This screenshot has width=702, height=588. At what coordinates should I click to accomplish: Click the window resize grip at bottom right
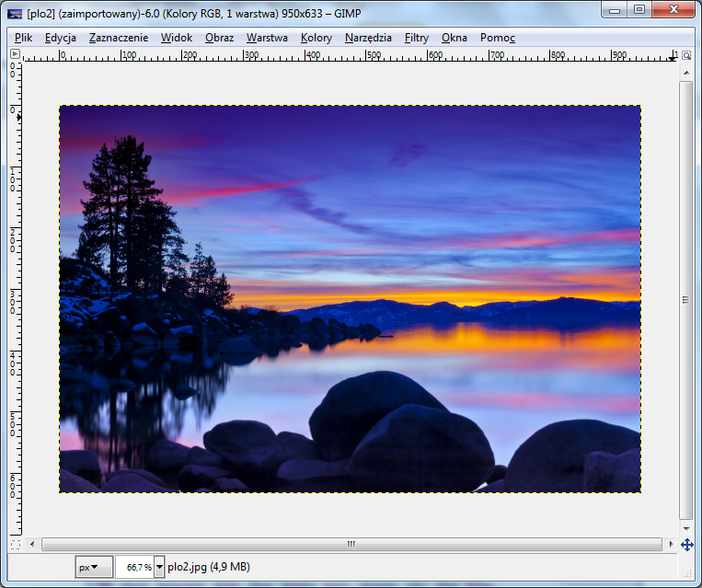(x=687, y=573)
